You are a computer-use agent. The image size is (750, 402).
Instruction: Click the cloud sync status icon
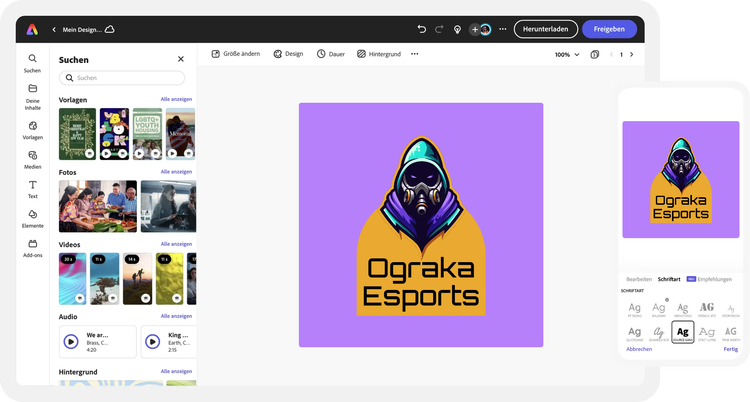(x=110, y=29)
